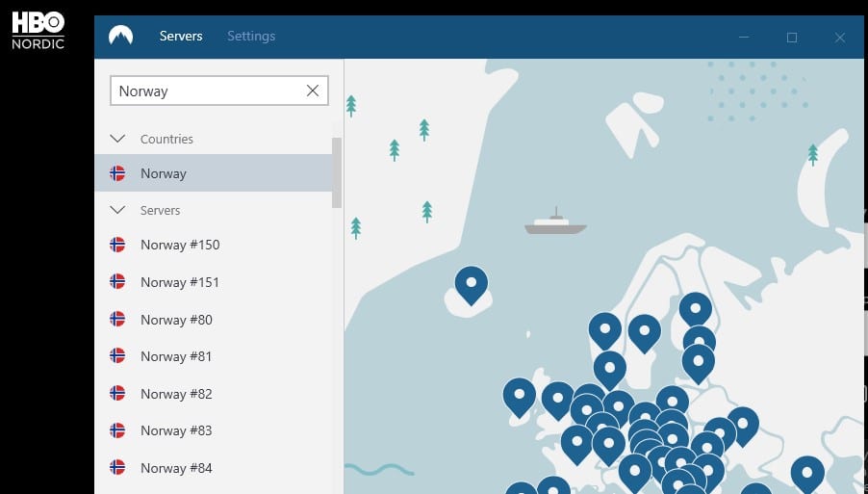
Task: Click the flag icon in the Countries Norway row
Action: pyautogui.click(x=117, y=173)
